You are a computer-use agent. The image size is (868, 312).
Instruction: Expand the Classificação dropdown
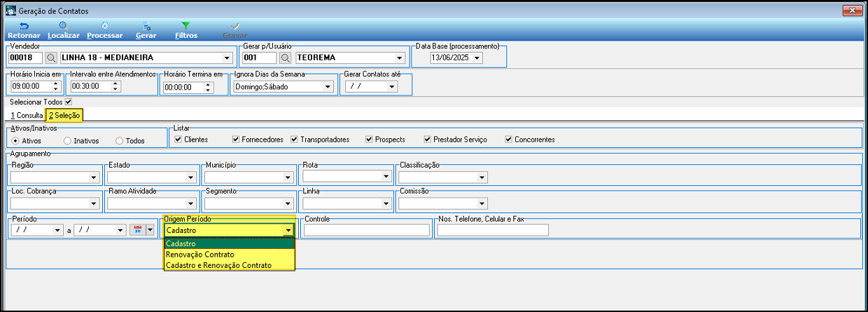482,178
